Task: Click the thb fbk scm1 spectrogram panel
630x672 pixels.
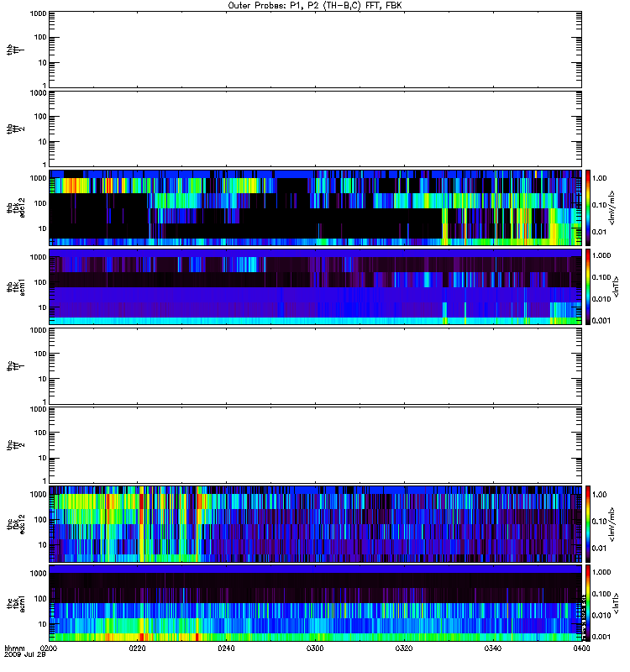Action: click(315, 286)
